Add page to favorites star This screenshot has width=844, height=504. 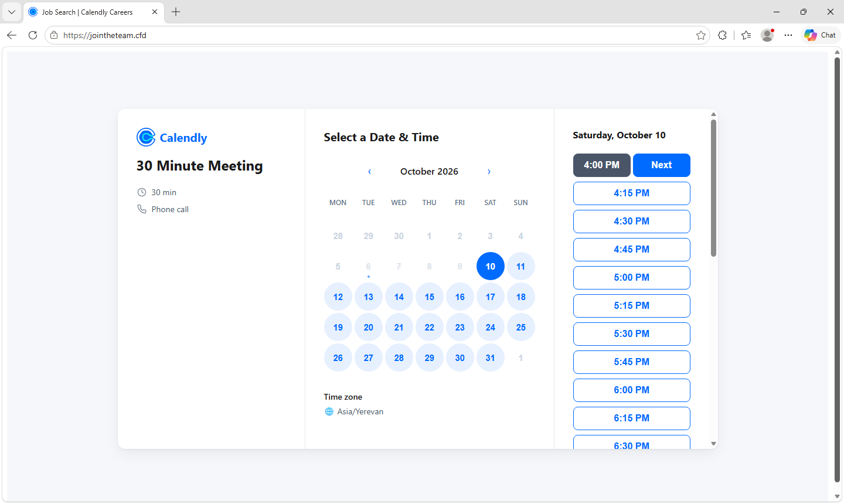(700, 35)
